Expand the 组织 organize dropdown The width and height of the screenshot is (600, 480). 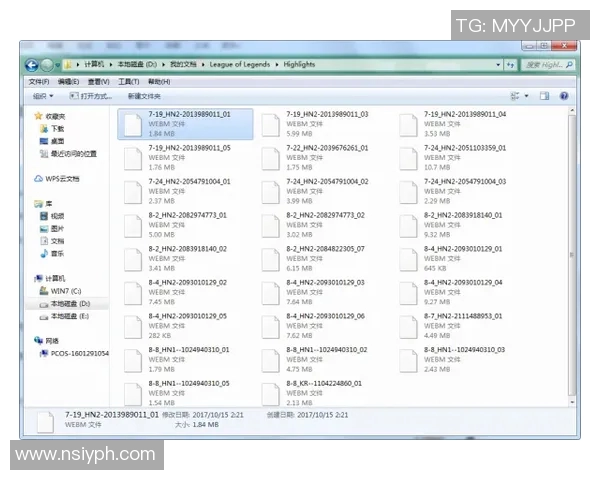42,96
